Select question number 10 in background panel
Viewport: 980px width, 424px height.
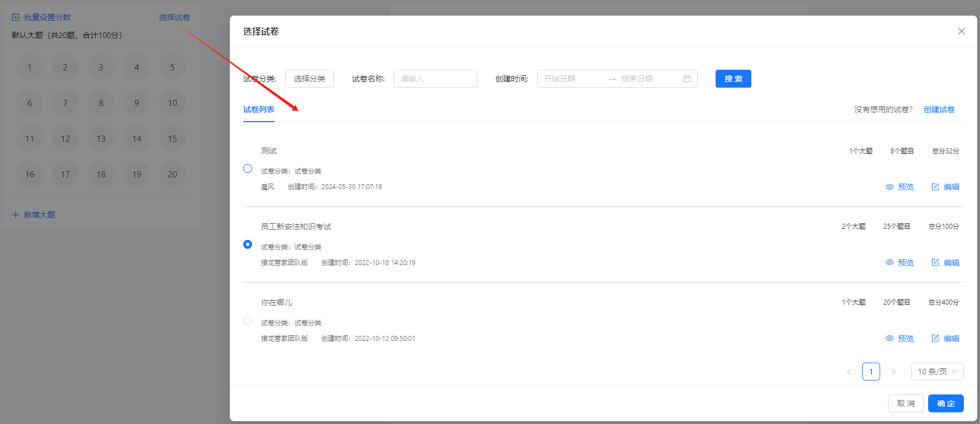pyautogui.click(x=172, y=103)
